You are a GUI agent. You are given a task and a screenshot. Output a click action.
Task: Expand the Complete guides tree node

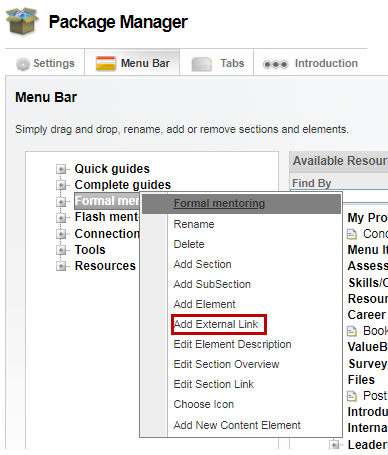61,185
